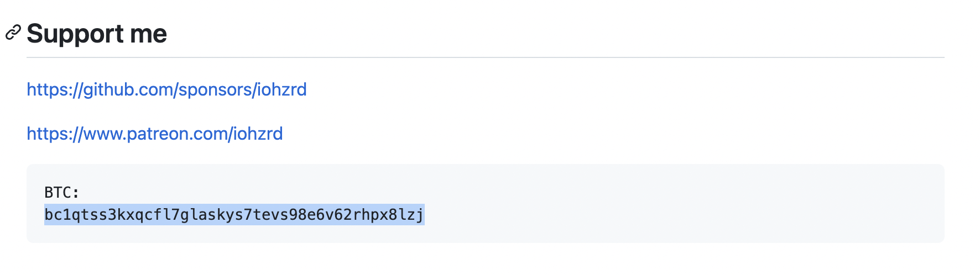The width and height of the screenshot is (980, 275).
Task: Click 'iohzrd' at end of GitHub link
Action: coord(282,89)
